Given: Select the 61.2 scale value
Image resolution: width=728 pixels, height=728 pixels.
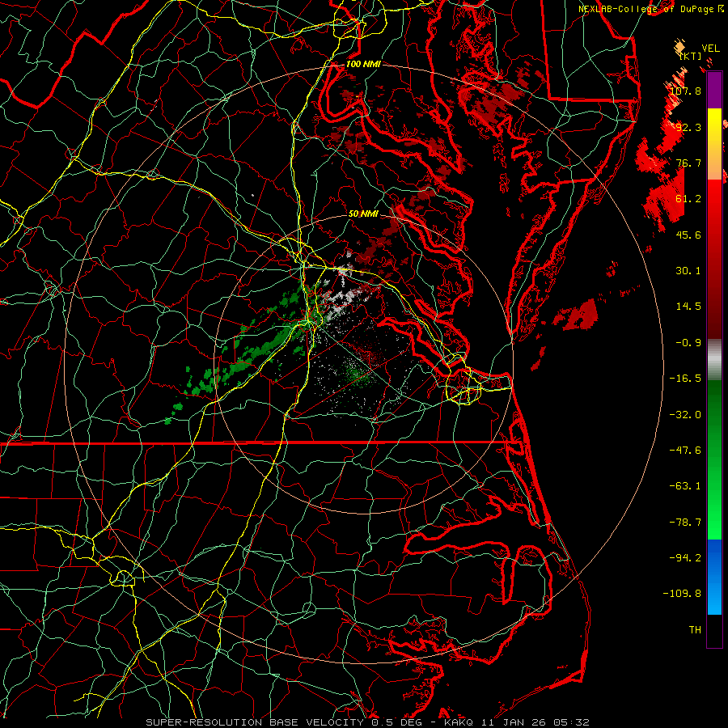Looking at the screenshot, I should click(688, 199).
